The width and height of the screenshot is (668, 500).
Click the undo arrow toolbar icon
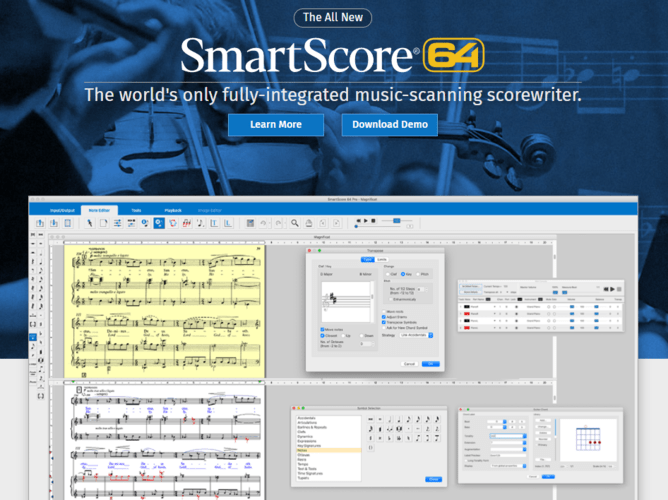pyautogui.click(x=263, y=223)
